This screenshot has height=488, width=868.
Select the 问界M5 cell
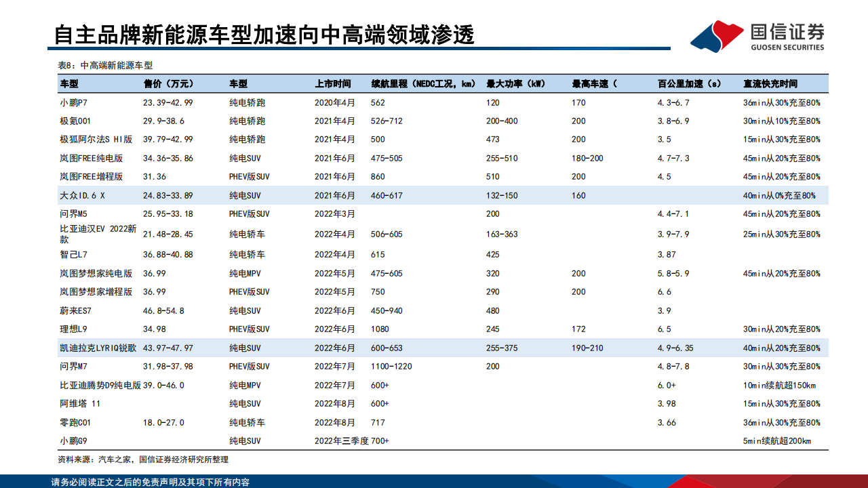74,214
